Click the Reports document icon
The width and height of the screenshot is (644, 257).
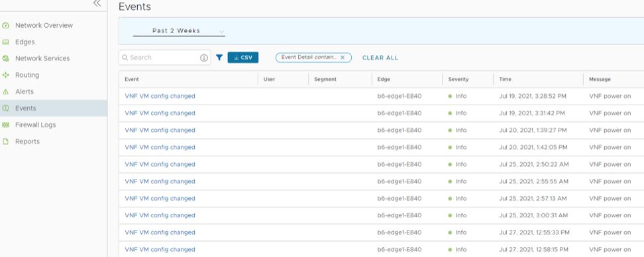(5, 141)
